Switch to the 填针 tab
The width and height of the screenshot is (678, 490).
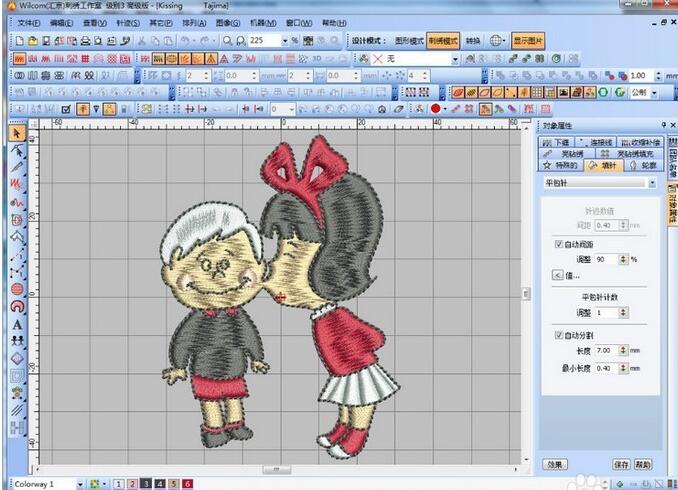coord(604,166)
